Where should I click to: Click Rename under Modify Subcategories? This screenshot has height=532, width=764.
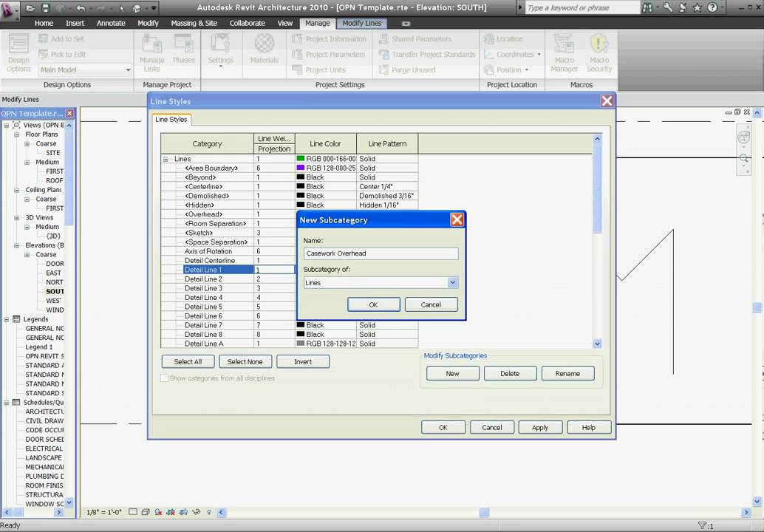coord(567,373)
